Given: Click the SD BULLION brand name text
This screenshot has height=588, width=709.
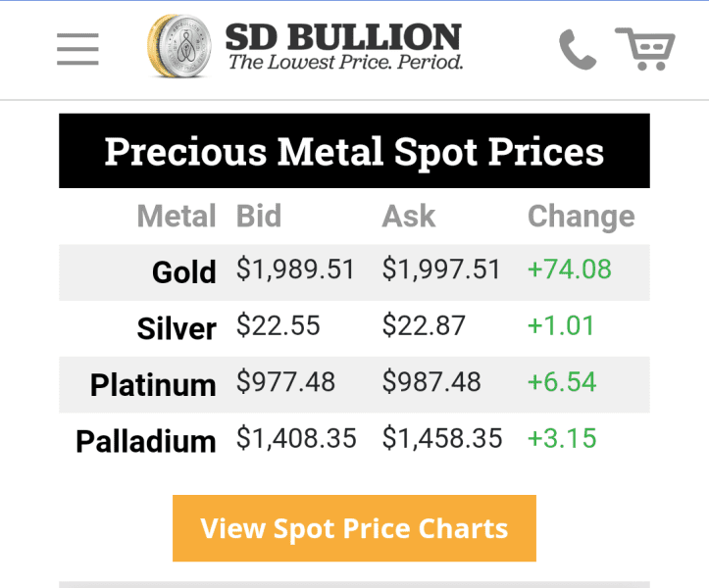Looking at the screenshot, I should [343, 36].
